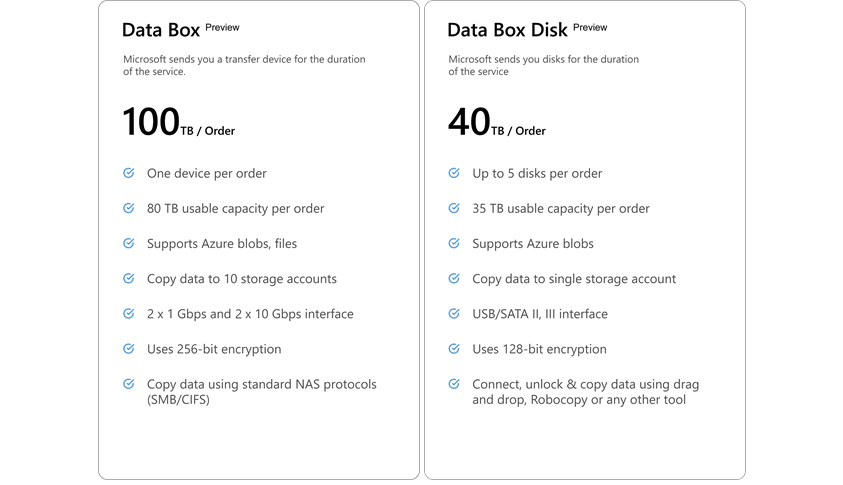Click the 40 TB / Order figure
The image size is (843, 485).
[x=497, y=122]
